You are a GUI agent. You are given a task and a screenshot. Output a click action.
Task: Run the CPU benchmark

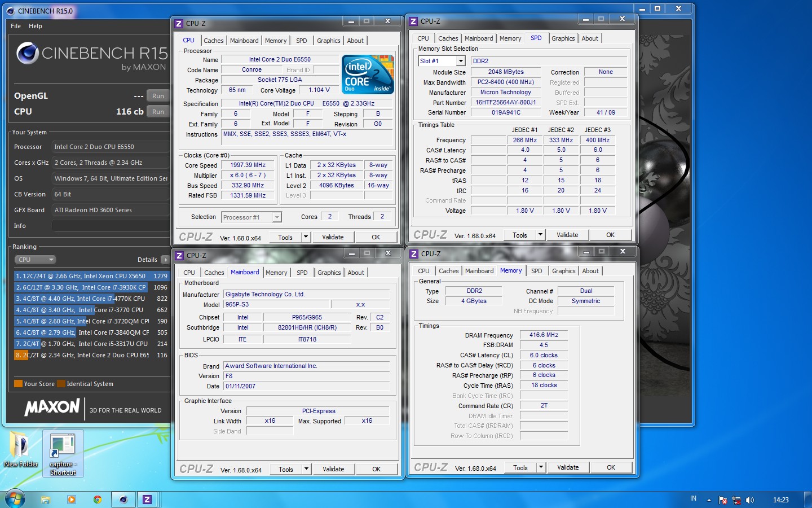click(158, 112)
